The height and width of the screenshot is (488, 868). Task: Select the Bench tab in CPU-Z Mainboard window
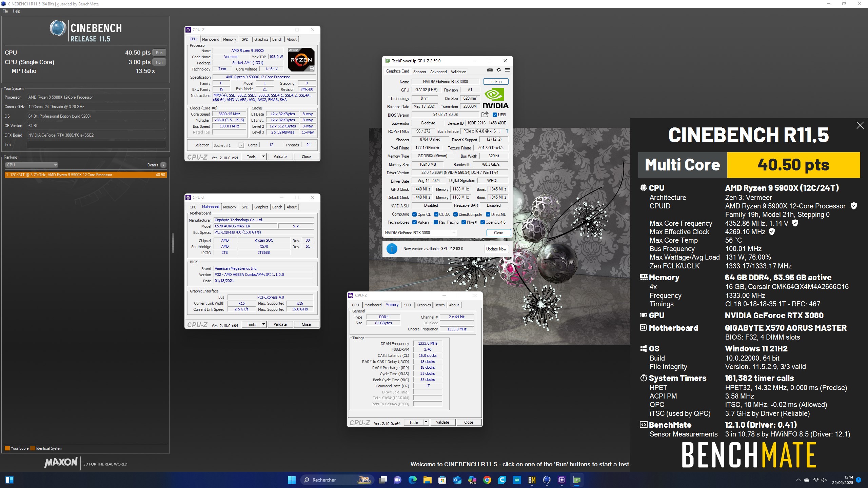(x=277, y=207)
